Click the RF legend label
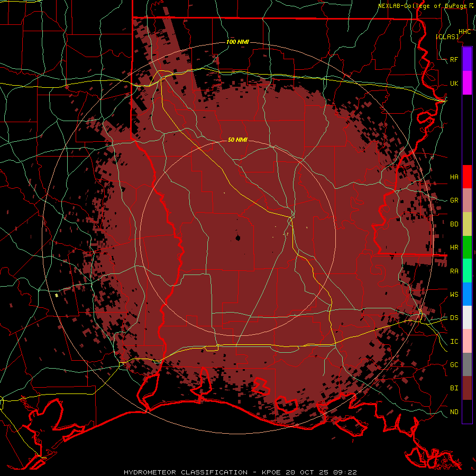The height and width of the screenshot is (476, 476). pyautogui.click(x=454, y=59)
